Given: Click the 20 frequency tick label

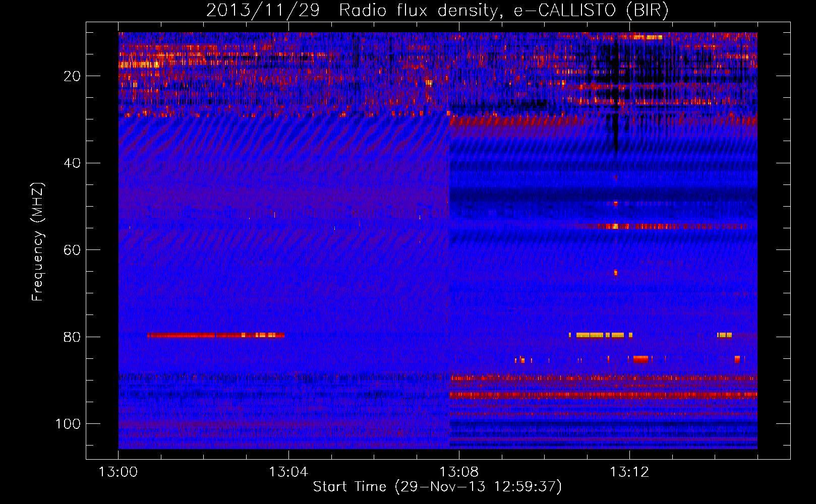Looking at the screenshot, I should pos(72,76).
